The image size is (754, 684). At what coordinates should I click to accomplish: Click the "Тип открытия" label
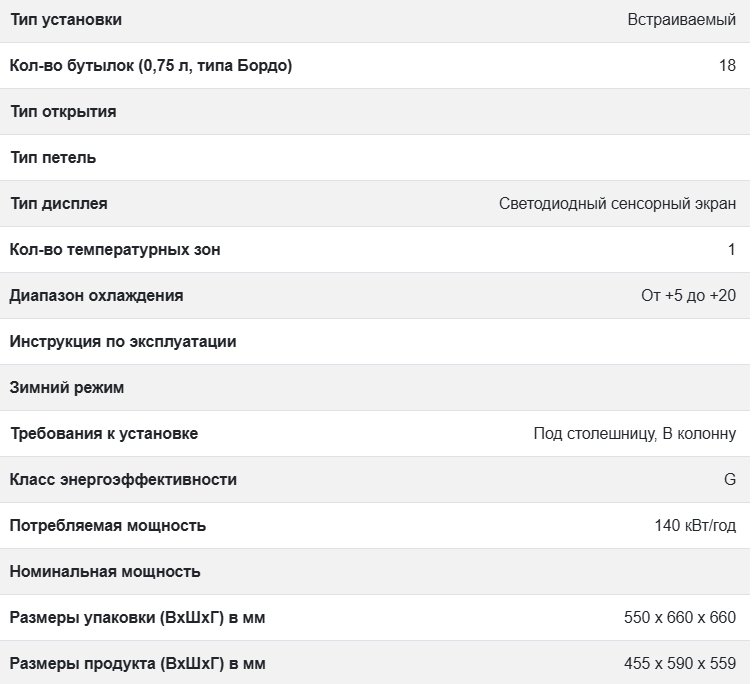[x=63, y=112]
